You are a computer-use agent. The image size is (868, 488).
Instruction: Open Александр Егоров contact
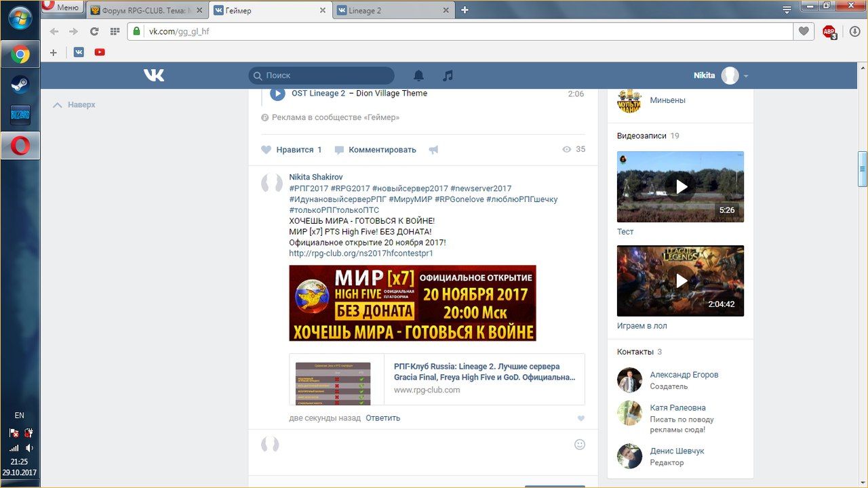684,375
